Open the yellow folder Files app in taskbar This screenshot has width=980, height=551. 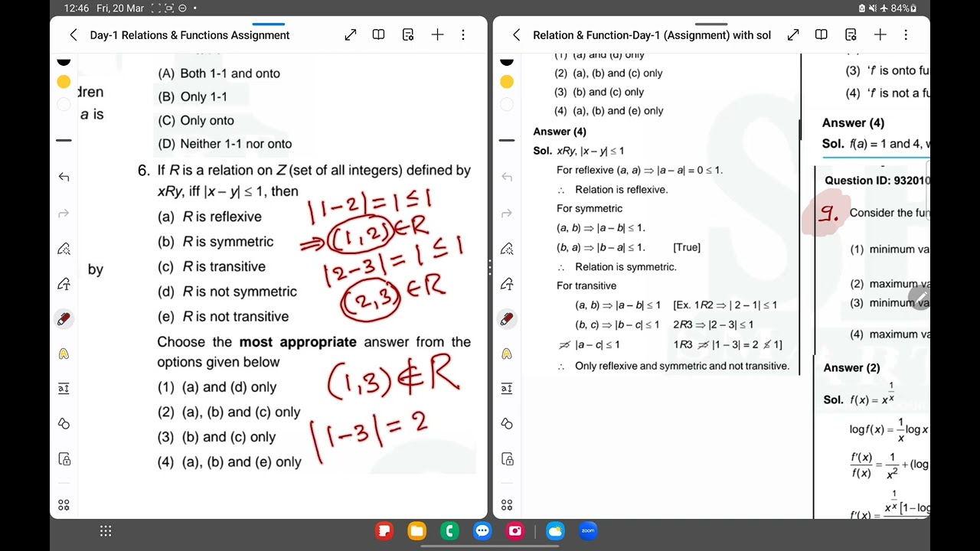click(x=416, y=530)
